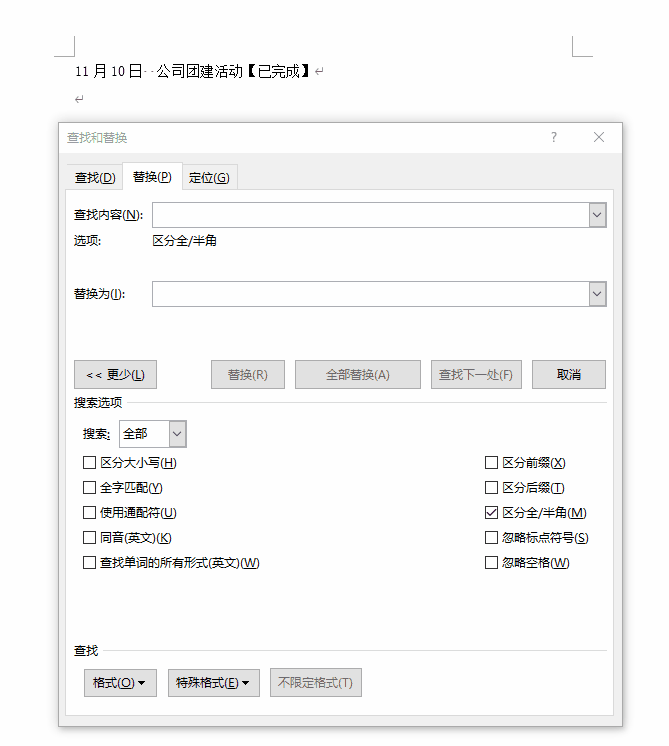Focus the 替换为 input field

[371, 294]
